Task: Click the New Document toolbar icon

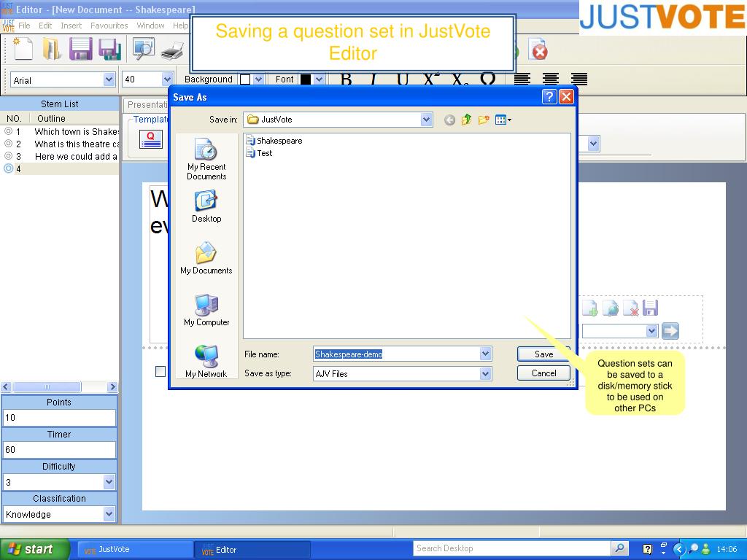Action: pos(23,49)
